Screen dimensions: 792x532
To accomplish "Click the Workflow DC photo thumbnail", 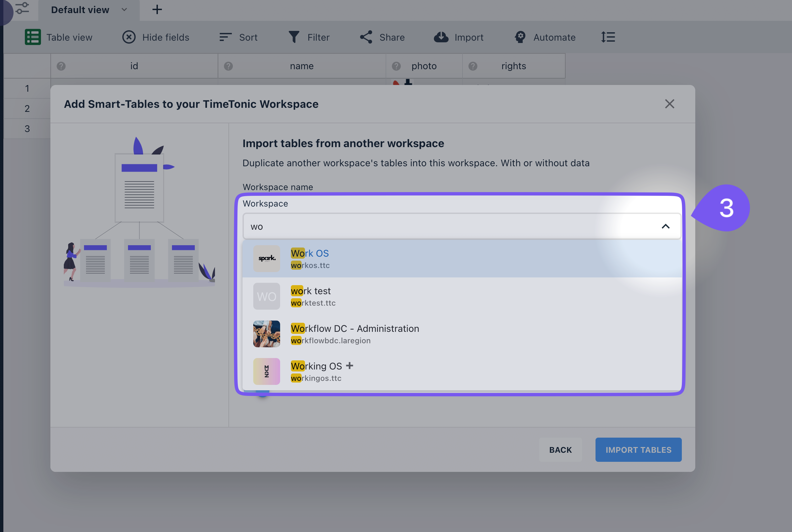I will [x=267, y=334].
